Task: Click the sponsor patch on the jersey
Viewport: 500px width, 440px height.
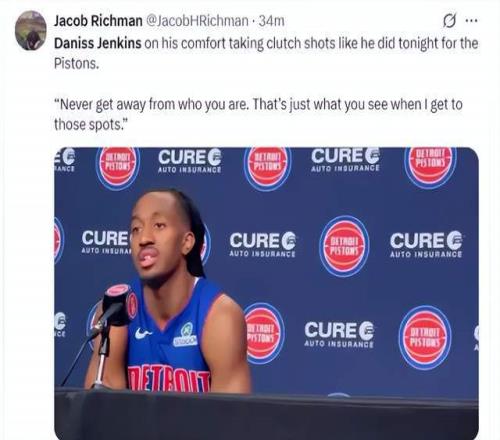Action: coord(185,334)
